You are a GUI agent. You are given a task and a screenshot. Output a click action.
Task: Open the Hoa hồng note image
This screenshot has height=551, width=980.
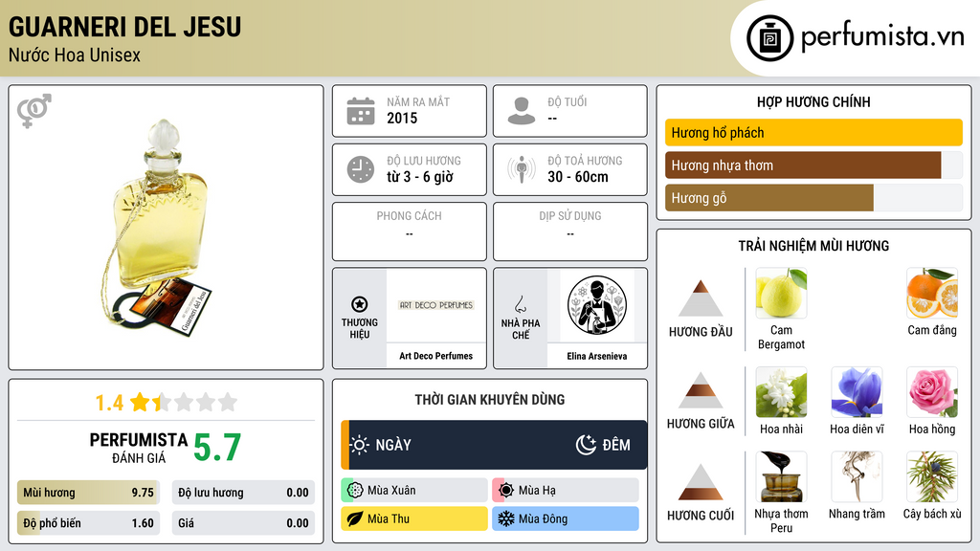pyautogui.click(x=932, y=392)
